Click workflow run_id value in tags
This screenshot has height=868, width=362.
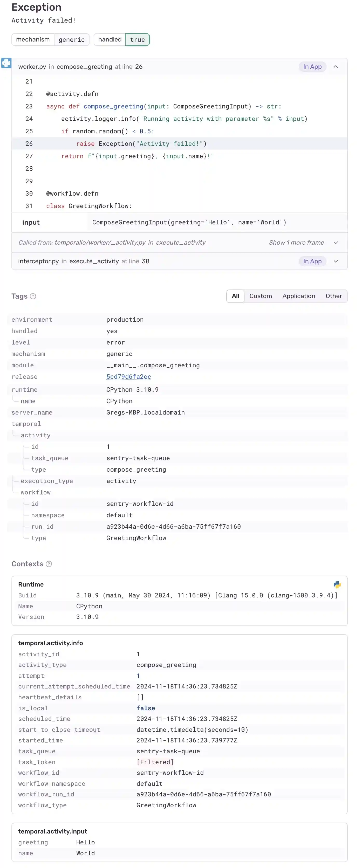tap(174, 527)
